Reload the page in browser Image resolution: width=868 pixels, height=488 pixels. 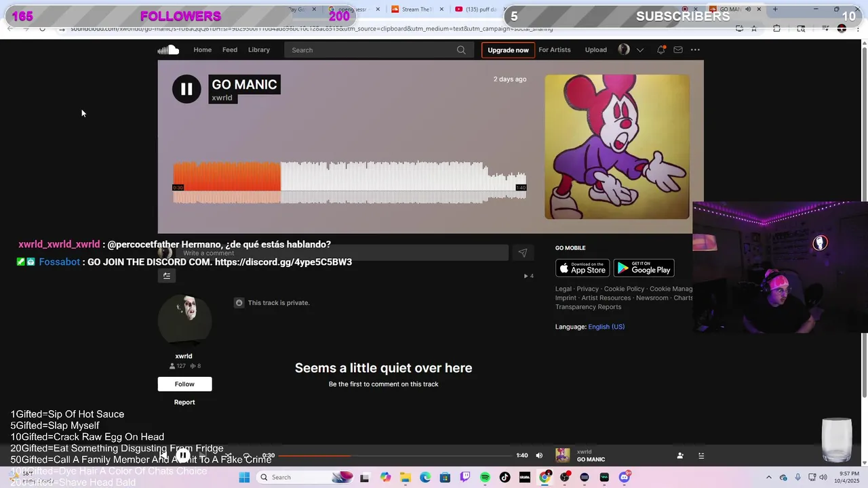(42, 28)
